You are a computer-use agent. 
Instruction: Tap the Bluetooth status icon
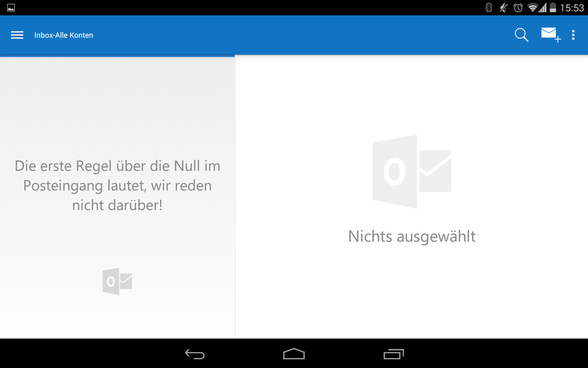489,7
